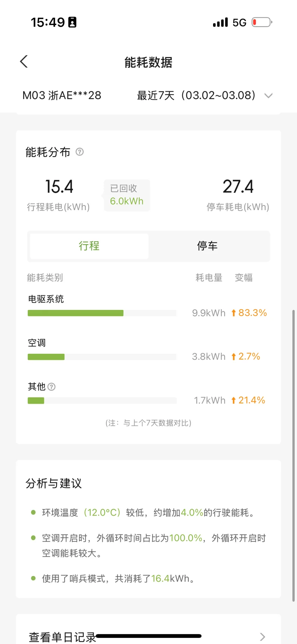Screen dimensions: 297x644
Task: Tap the question mark beside 其他
Action: [52, 387]
